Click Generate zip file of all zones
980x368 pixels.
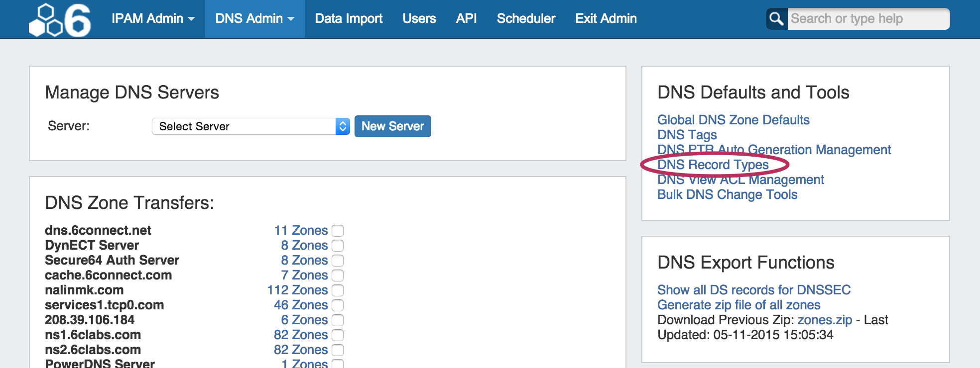[738, 305]
